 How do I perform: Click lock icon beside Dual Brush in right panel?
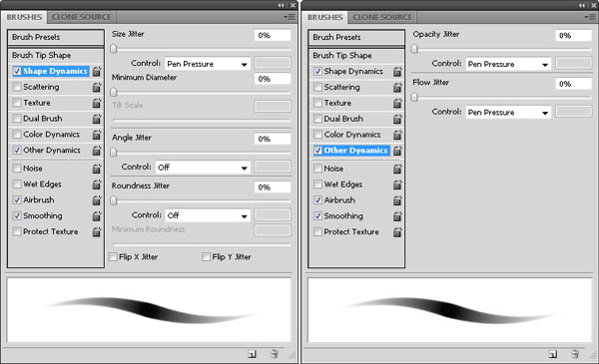click(397, 119)
